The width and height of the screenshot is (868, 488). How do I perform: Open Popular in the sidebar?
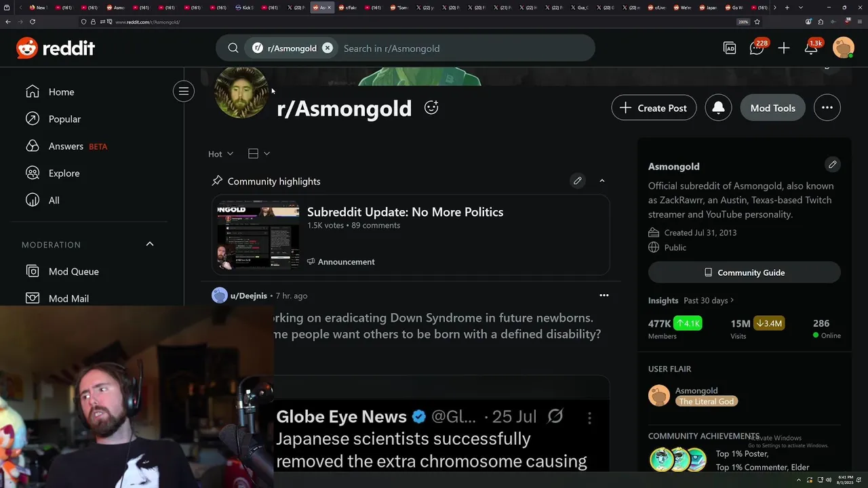coord(64,119)
